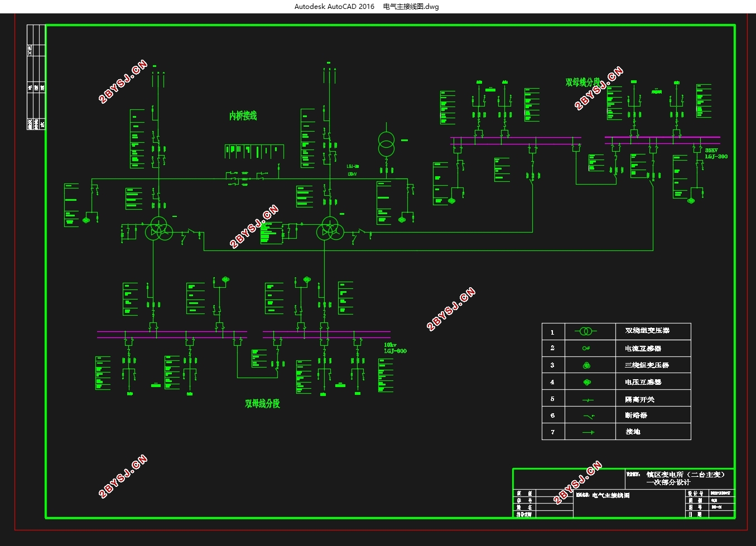Click legend text 电流互感器

643,348
